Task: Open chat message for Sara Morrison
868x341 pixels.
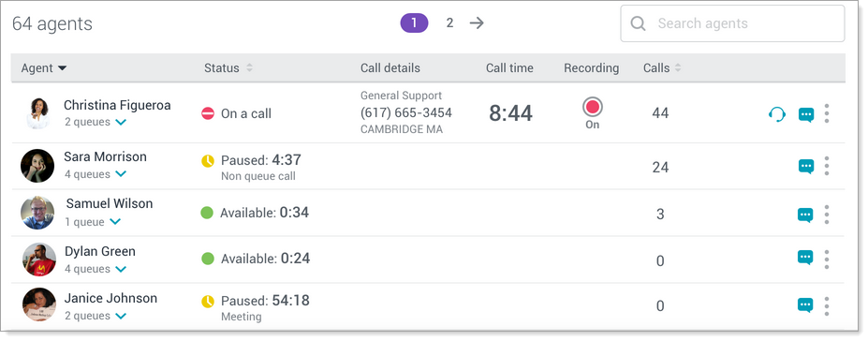Action: click(806, 166)
